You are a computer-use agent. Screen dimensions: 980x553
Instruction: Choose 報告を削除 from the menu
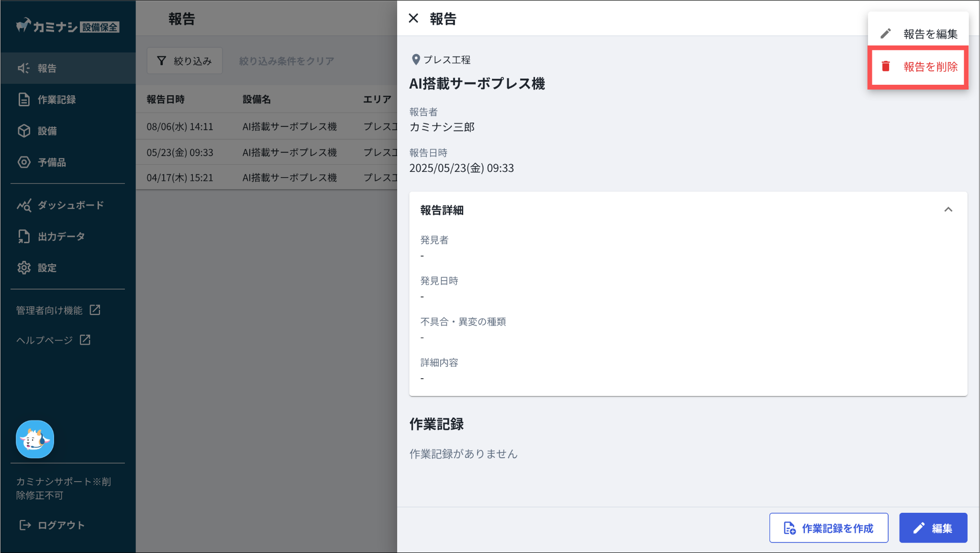pos(918,67)
